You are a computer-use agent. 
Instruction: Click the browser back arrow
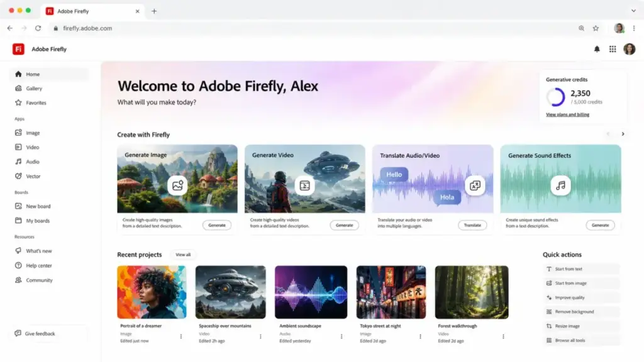10,28
